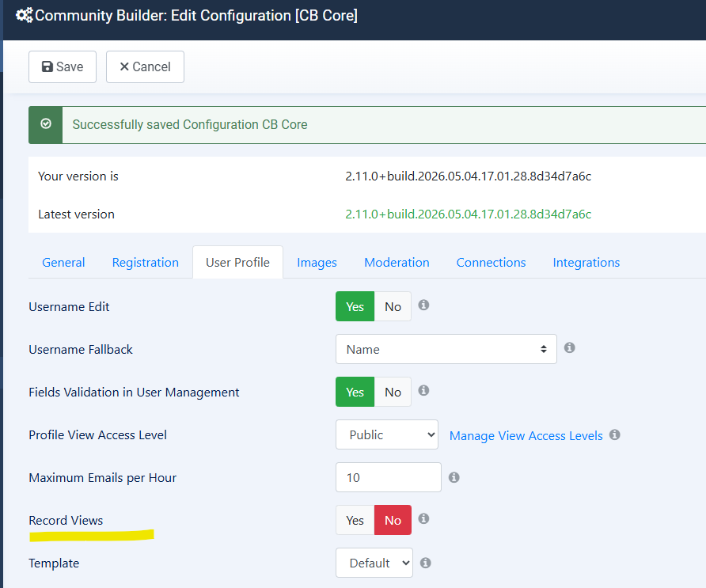Click the Maximum Emails per Hour input field
The width and height of the screenshot is (706, 588).
[389, 477]
